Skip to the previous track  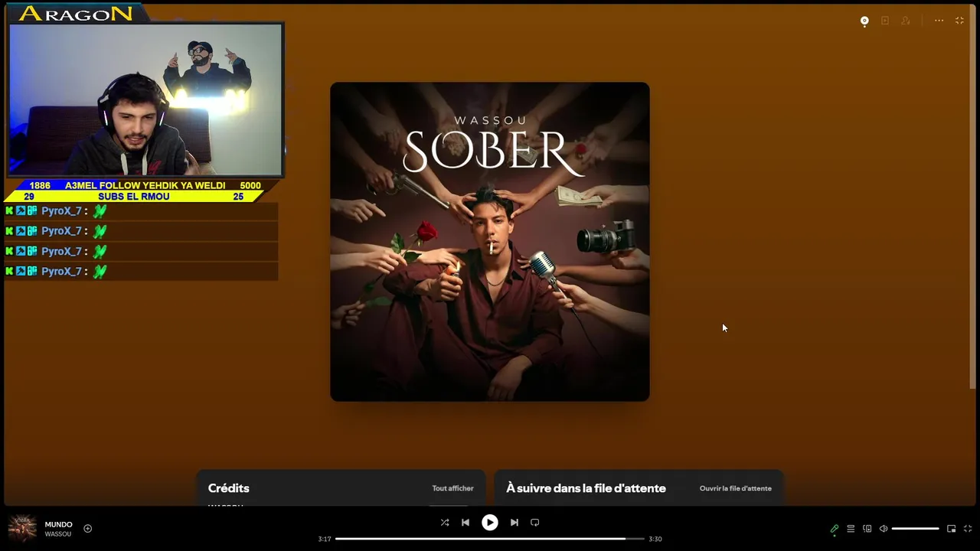tap(465, 523)
